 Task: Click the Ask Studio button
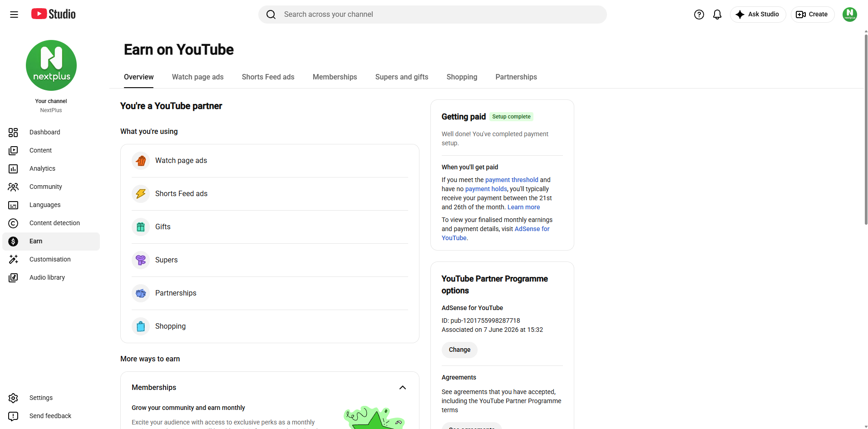[758, 15]
